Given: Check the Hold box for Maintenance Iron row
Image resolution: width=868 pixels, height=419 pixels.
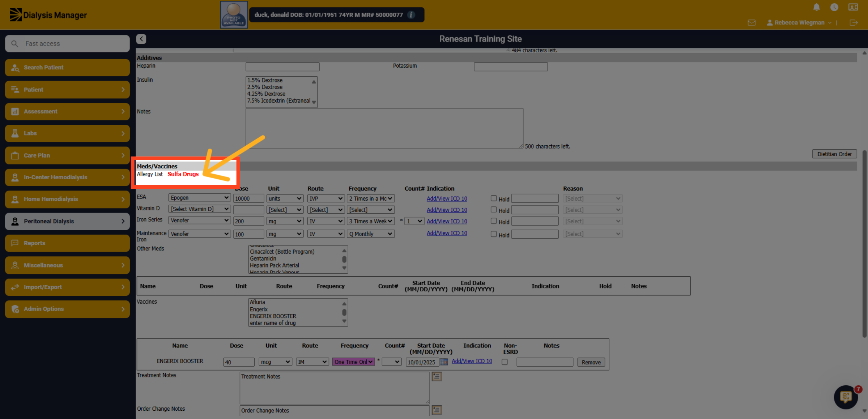Looking at the screenshot, I should coord(493,234).
